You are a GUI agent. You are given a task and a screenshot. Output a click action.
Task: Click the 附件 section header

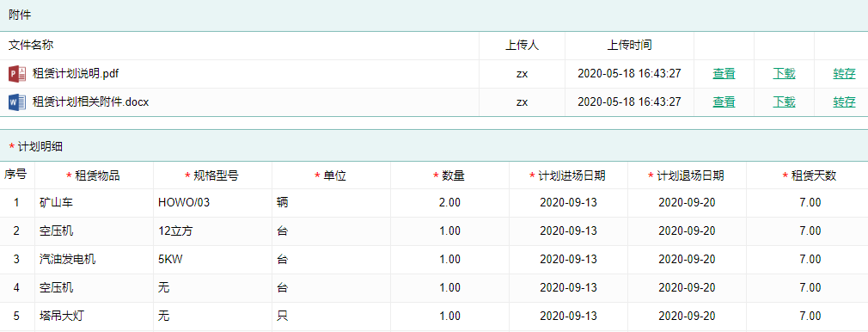tap(20, 15)
